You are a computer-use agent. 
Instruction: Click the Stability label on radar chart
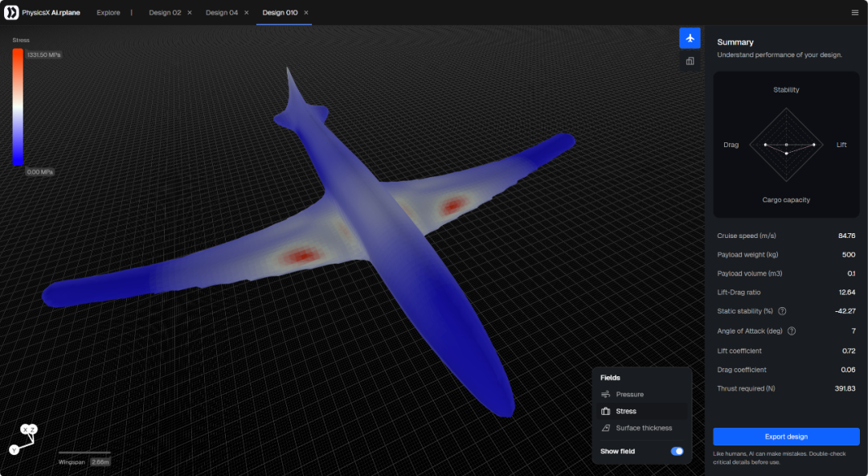pos(786,90)
